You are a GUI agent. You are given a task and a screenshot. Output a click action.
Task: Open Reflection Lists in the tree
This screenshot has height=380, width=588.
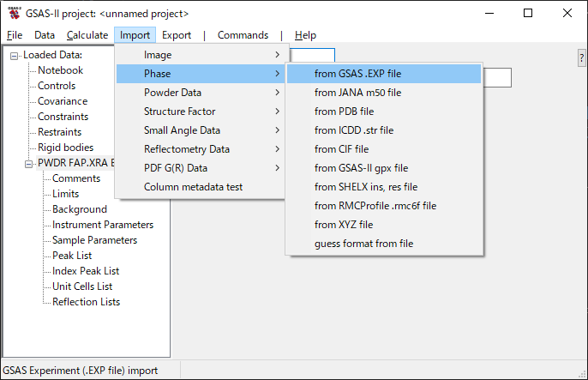click(86, 302)
